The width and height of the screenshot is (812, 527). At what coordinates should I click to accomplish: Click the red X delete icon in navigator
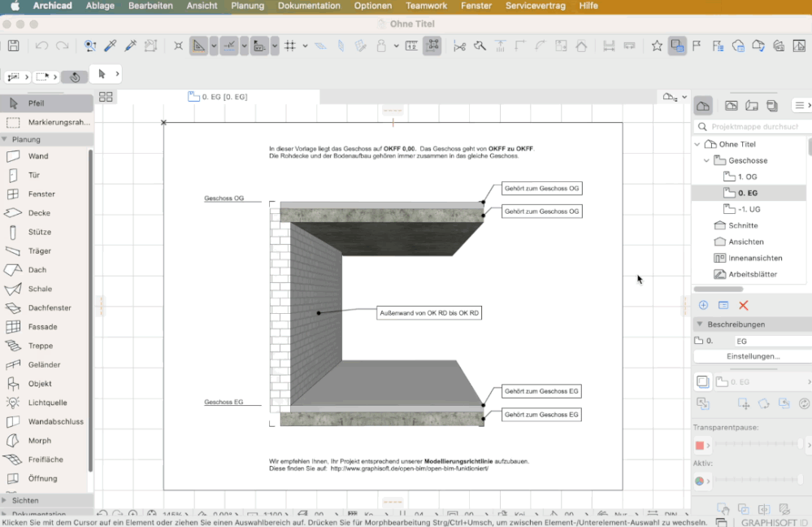[x=743, y=305]
